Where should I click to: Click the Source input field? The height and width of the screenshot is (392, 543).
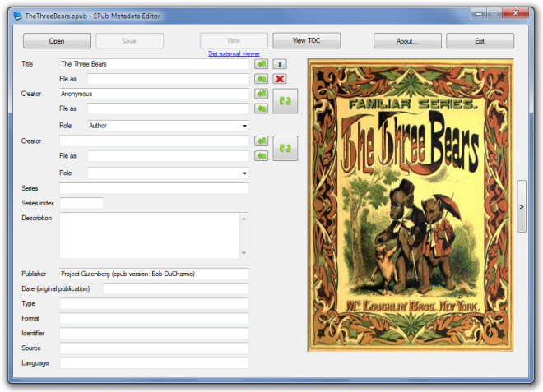point(154,348)
